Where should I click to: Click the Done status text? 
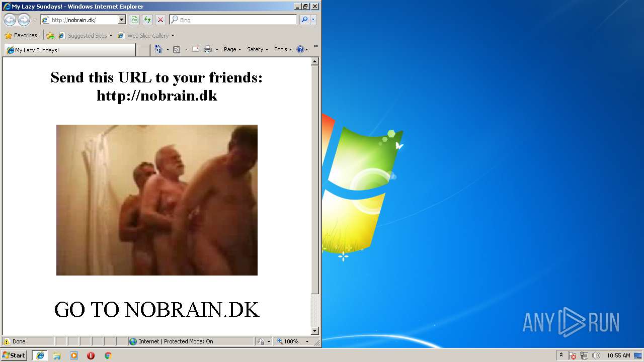pos(19,341)
